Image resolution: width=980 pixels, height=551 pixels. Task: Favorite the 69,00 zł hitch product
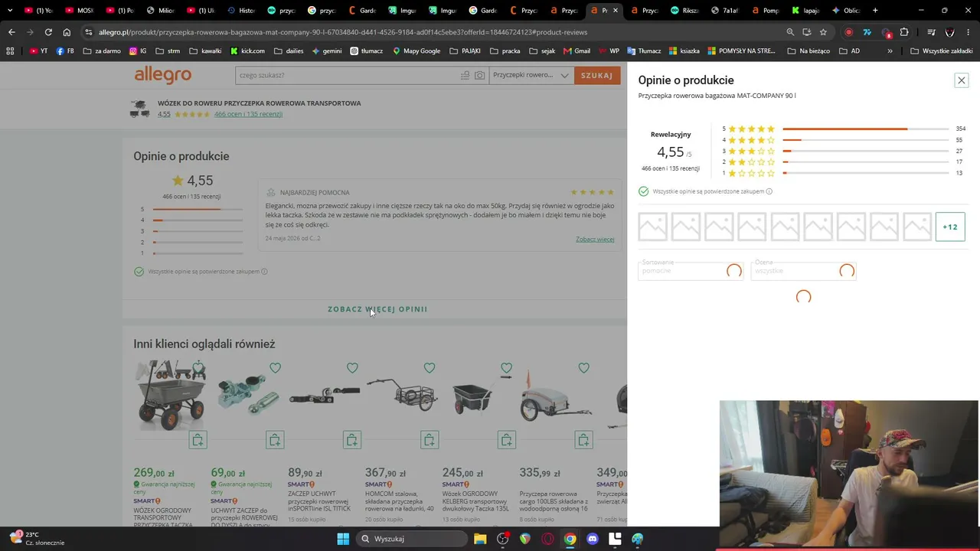[275, 368]
